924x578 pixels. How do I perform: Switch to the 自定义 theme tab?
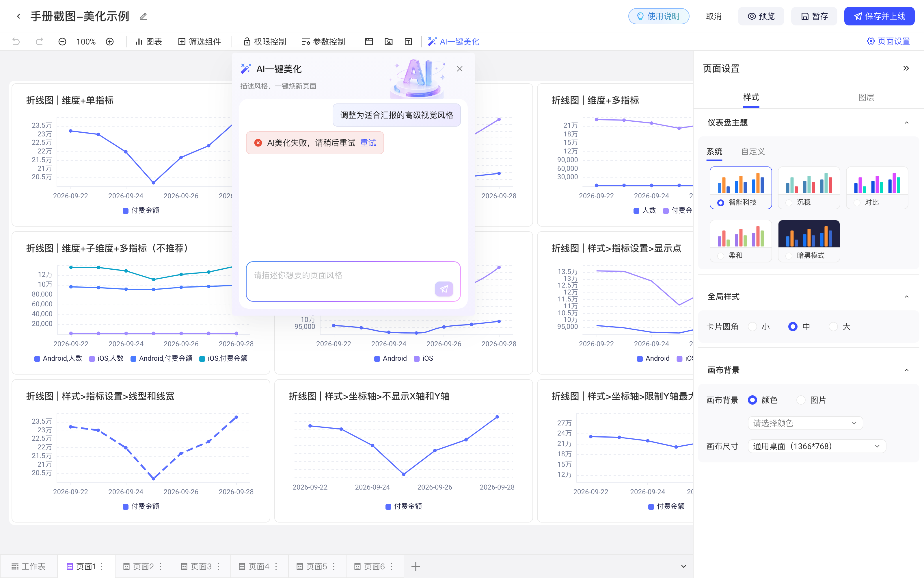(753, 151)
